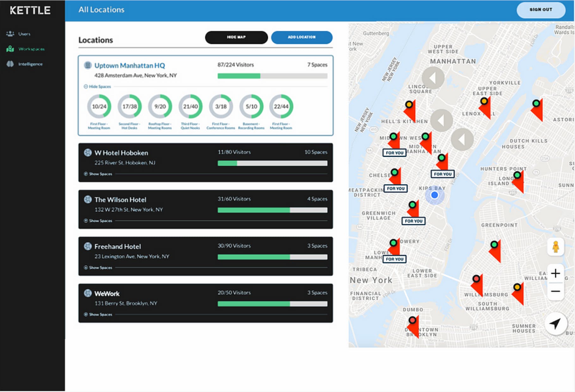The width and height of the screenshot is (575, 392).
Task: Expand Show Spaces for W Hotel Hoboken
Action: [x=98, y=174]
